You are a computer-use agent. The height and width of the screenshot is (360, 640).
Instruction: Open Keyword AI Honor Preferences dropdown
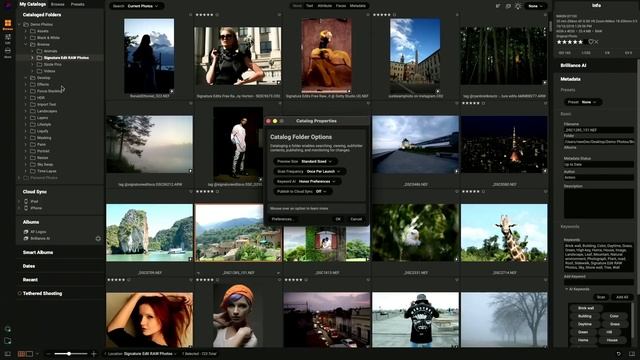[x=307, y=181]
